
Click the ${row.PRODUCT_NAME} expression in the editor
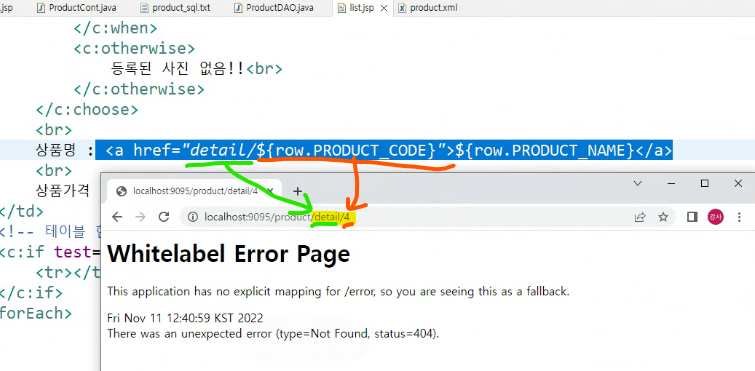click(x=545, y=151)
